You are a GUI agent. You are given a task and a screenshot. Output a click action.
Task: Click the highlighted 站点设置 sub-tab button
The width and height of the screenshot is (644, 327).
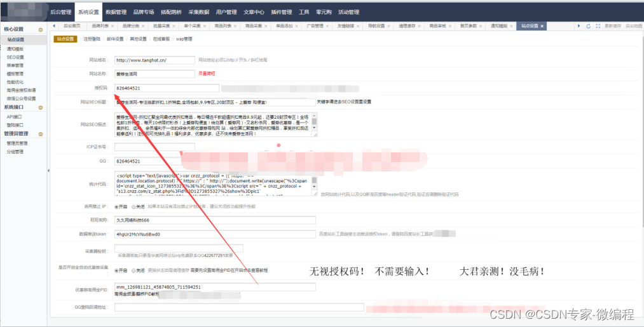(x=65, y=39)
